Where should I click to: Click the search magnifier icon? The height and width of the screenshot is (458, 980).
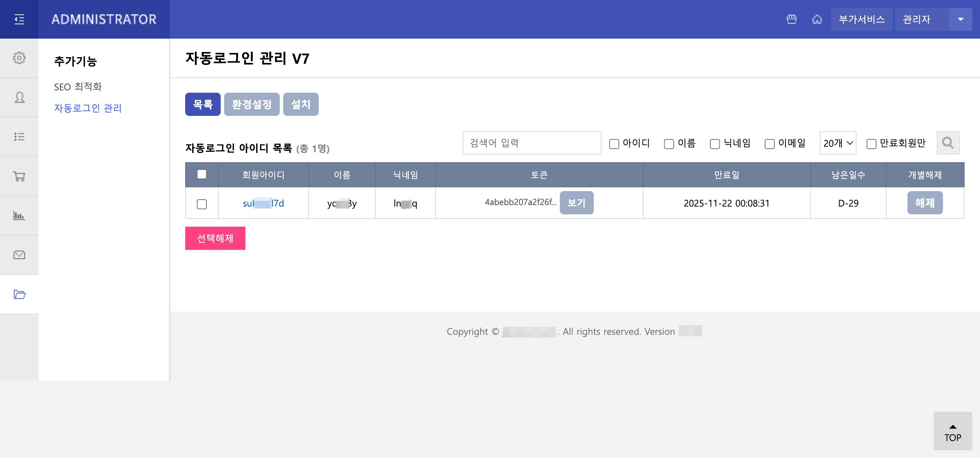tap(948, 143)
